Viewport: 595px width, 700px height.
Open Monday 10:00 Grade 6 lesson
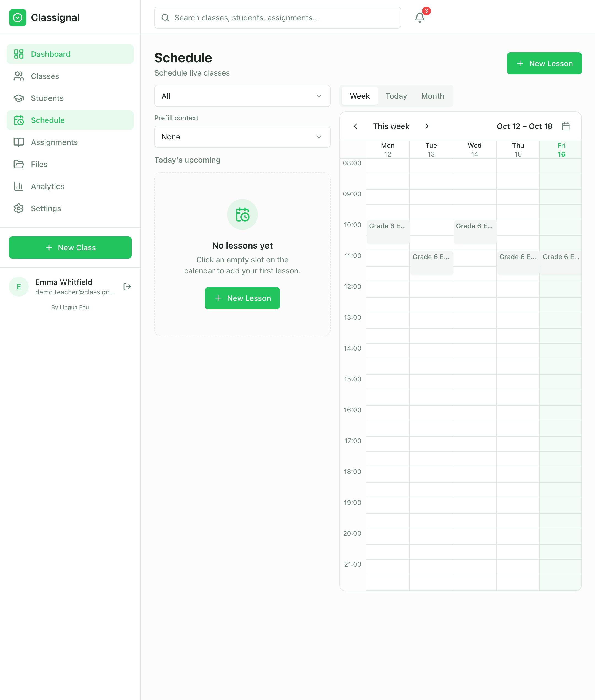(388, 232)
